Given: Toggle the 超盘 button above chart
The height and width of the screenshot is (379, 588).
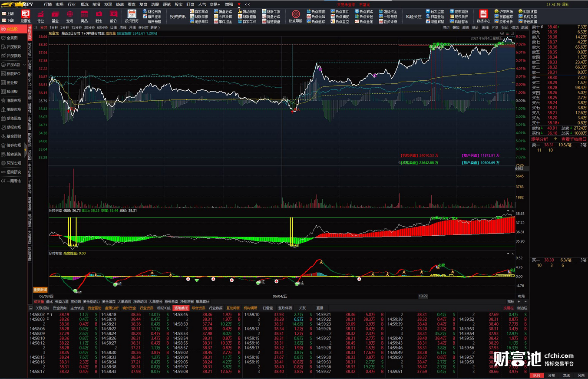Looking at the screenshot, I should pyautogui.click(x=466, y=27).
